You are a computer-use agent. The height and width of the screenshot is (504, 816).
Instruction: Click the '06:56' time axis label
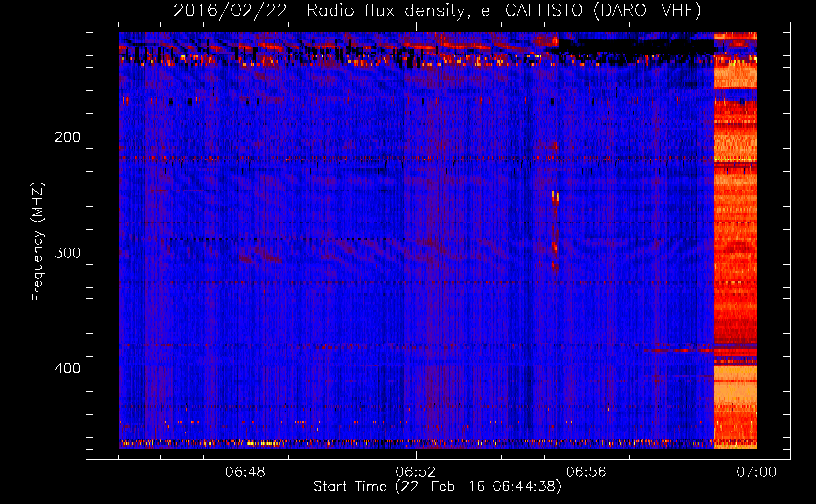click(587, 472)
